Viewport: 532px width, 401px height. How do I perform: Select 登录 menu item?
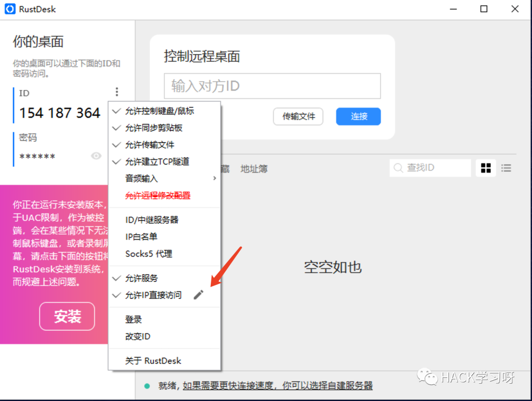point(165,320)
